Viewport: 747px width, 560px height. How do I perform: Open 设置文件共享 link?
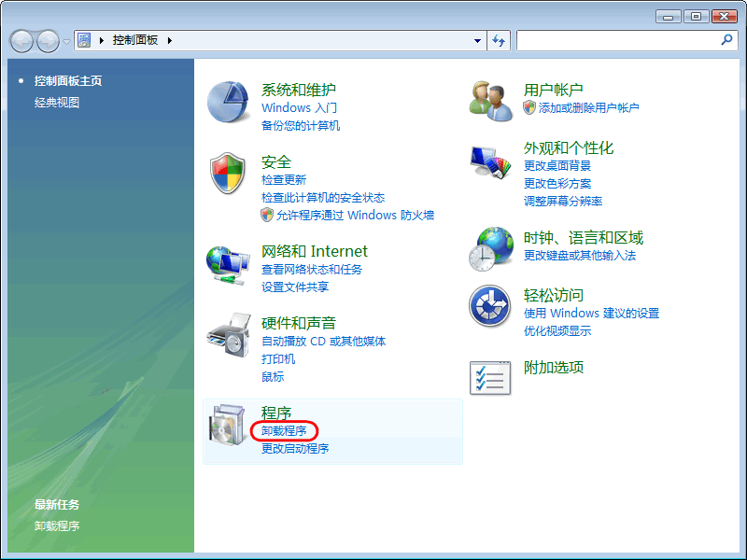[x=295, y=287]
